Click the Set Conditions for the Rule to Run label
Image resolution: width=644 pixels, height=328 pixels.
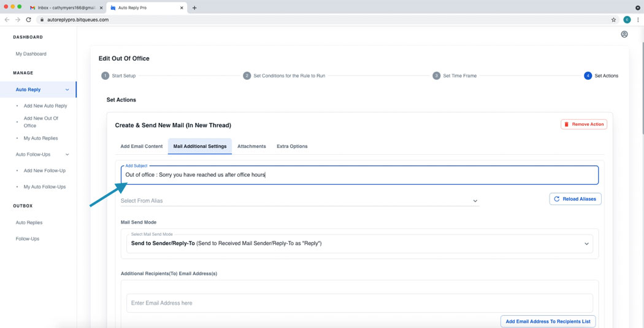click(x=289, y=76)
